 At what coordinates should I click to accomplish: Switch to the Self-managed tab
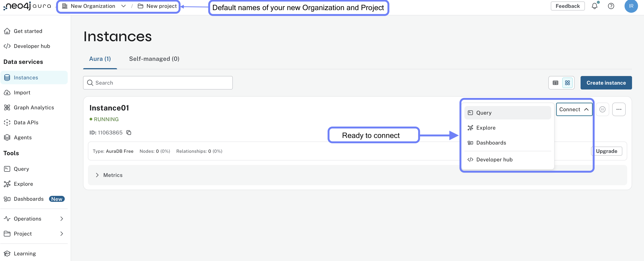154,59
